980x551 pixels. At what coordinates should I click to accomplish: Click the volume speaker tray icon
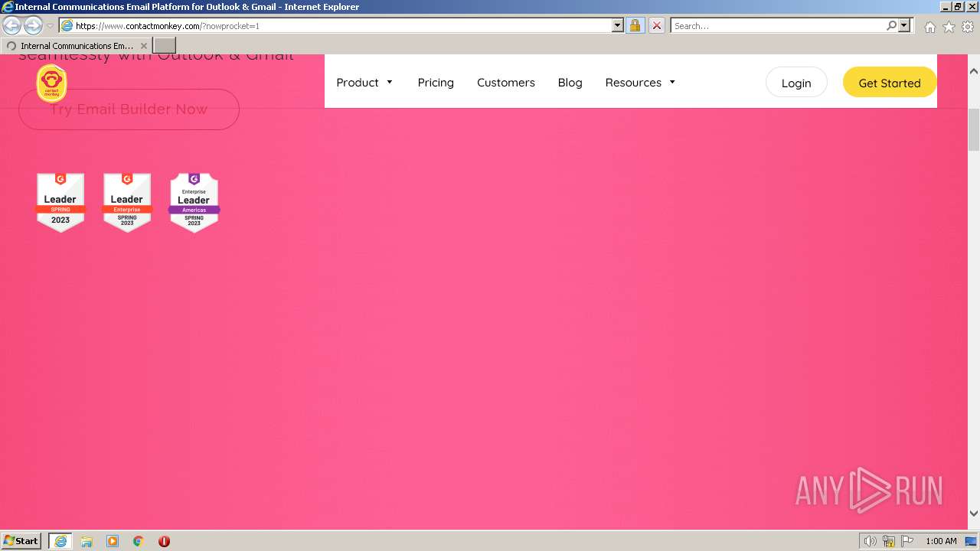(870, 541)
